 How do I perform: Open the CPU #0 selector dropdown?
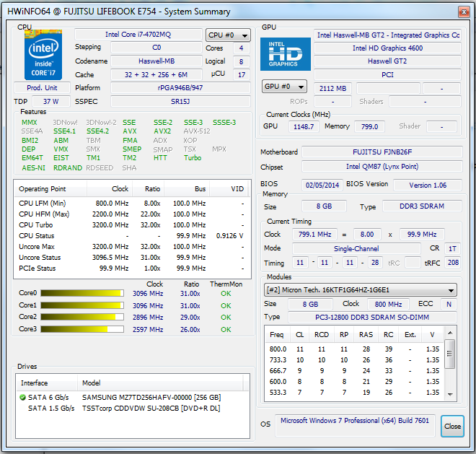tap(228, 35)
